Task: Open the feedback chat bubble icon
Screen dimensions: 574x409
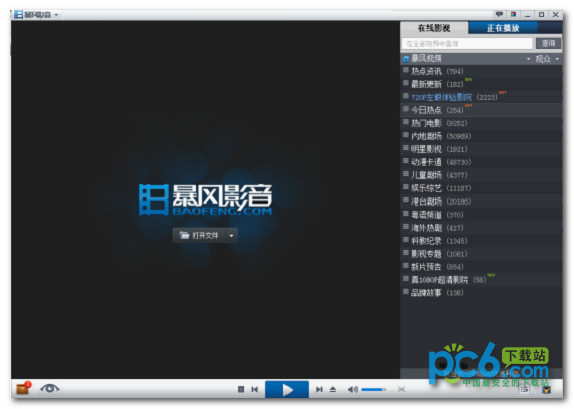Action: click(x=499, y=14)
